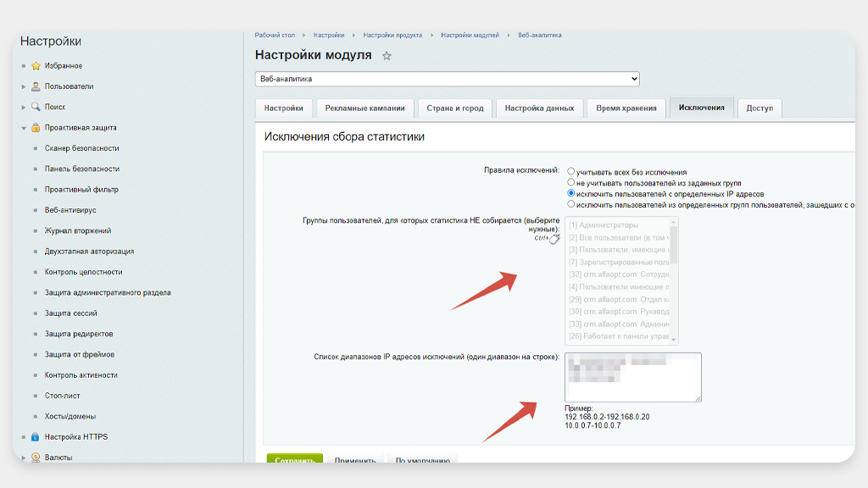Click the Настройка HTTPS lock icon
This screenshot has width=868, height=488.
[36, 437]
